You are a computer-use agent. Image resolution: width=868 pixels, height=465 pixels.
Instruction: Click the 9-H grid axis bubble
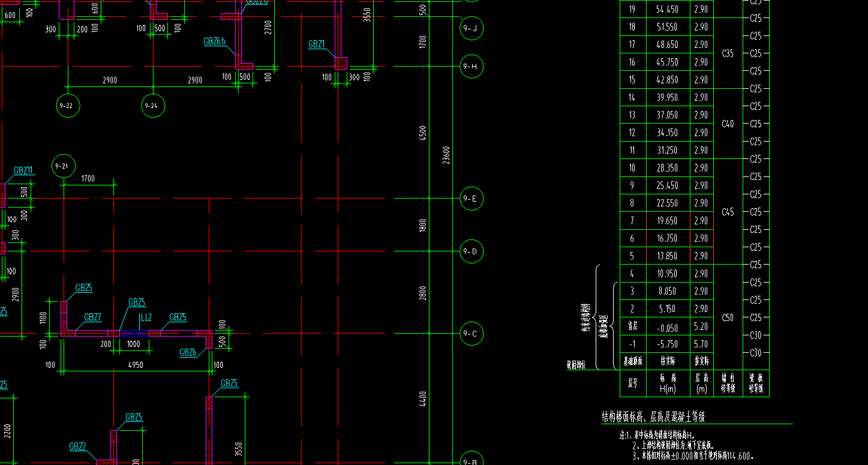point(471,67)
